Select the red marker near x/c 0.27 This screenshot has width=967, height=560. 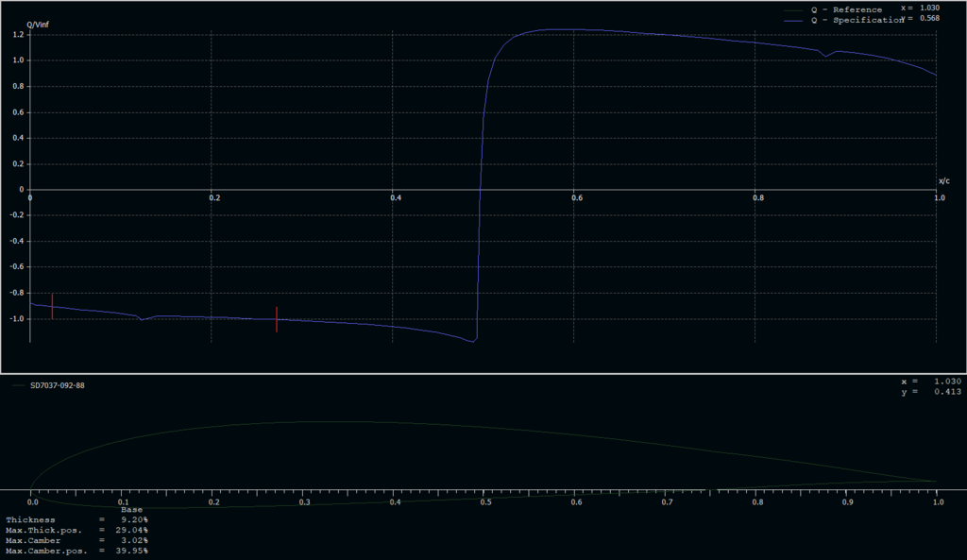point(277,319)
